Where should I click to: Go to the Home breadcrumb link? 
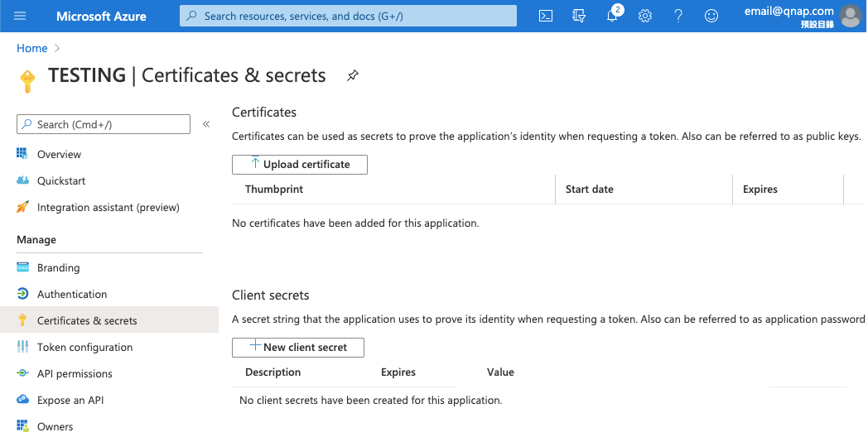point(31,48)
